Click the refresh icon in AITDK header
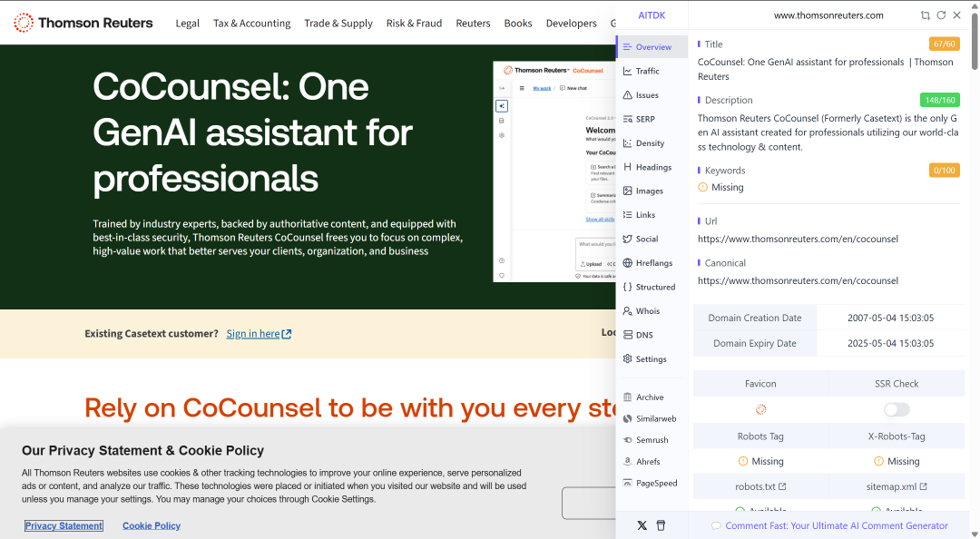Image resolution: width=980 pixels, height=539 pixels. point(941,15)
